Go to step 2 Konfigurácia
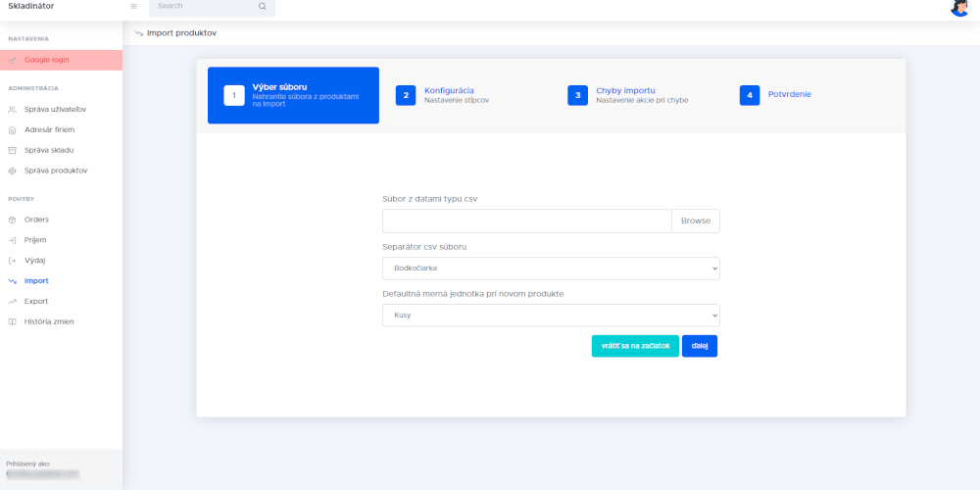This screenshot has height=490, width=980. click(x=448, y=95)
